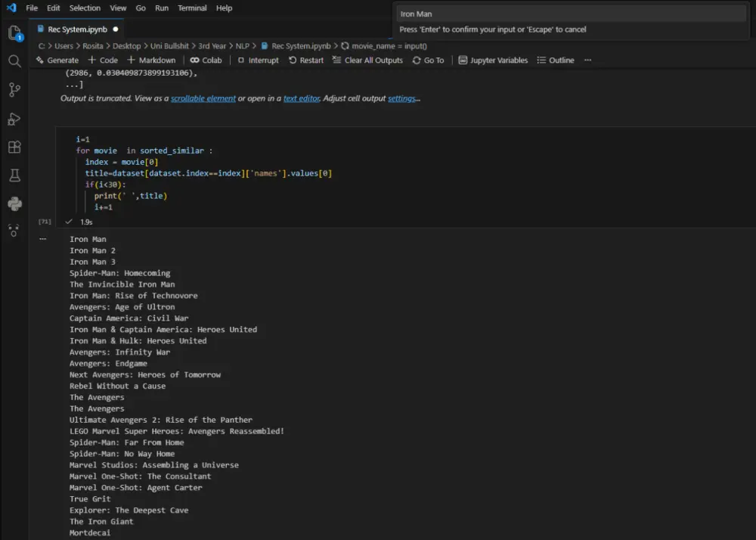Open Source Control from the sidebar
The width and height of the screenshot is (756, 540).
click(x=14, y=90)
